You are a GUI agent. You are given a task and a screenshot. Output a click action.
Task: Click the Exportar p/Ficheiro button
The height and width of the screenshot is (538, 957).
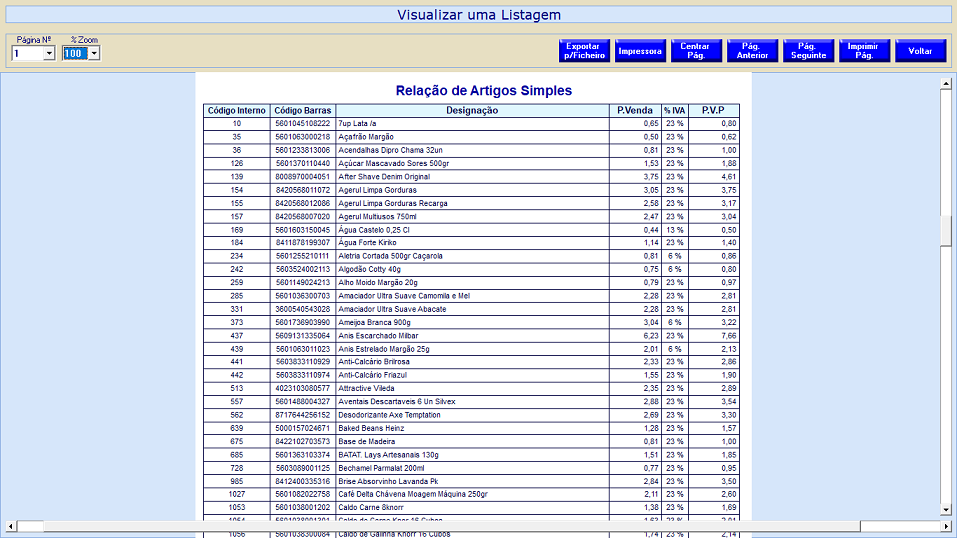coord(584,51)
